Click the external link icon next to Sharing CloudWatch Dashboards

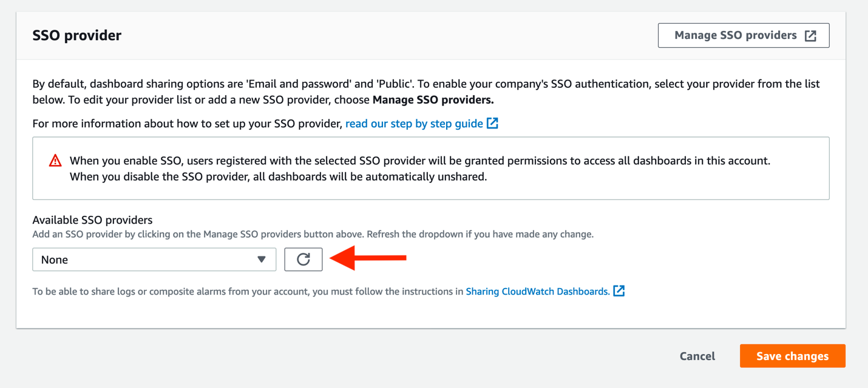coord(619,291)
